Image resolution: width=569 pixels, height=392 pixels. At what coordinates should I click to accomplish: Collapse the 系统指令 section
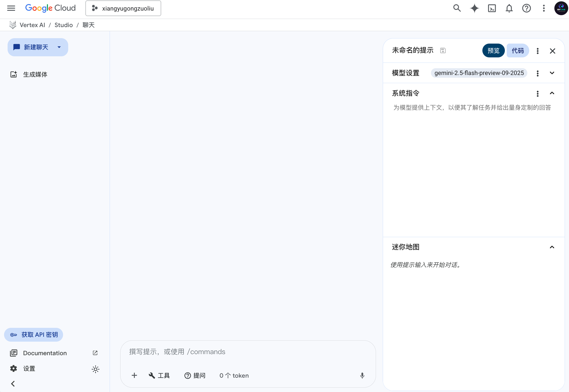click(552, 93)
